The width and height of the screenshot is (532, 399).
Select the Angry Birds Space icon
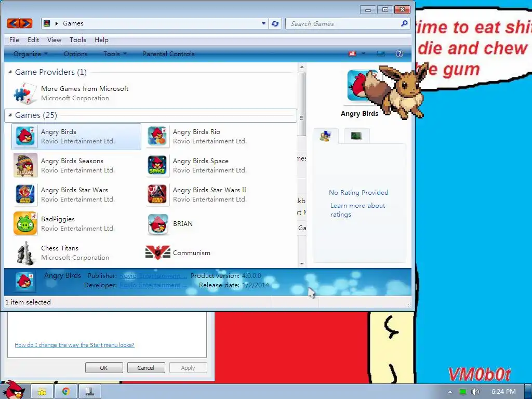[157, 165]
